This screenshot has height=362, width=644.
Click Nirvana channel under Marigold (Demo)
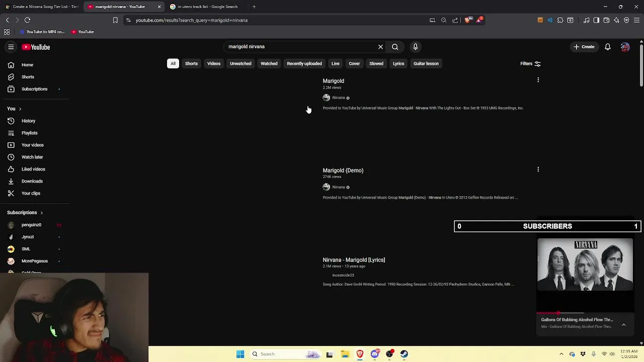338,187
